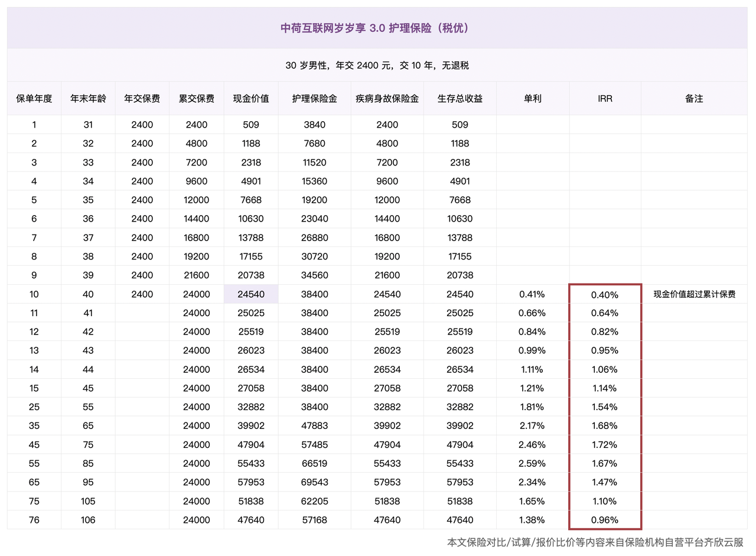
Task: Click the 护理保险金 column header
Action: tap(314, 99)
